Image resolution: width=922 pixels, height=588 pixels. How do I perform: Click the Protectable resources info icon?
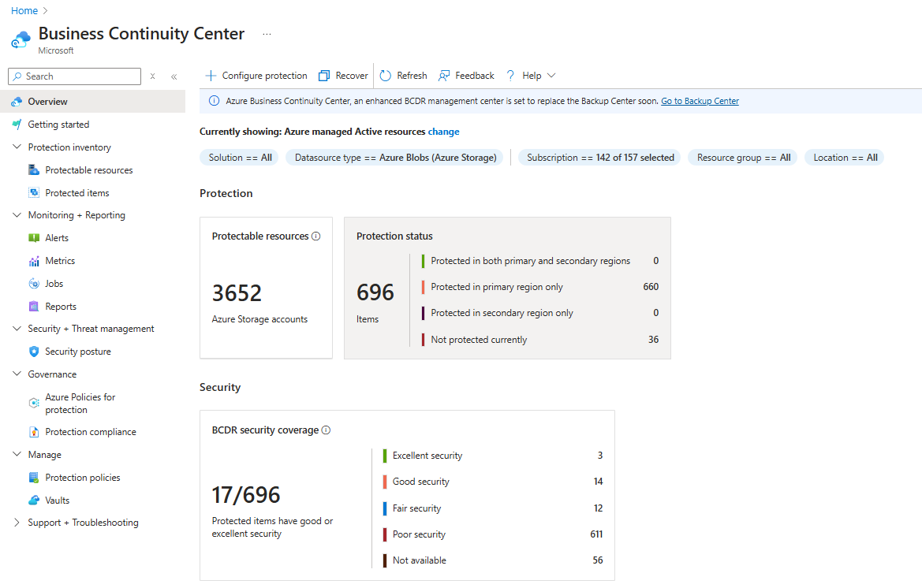(316, 236)
